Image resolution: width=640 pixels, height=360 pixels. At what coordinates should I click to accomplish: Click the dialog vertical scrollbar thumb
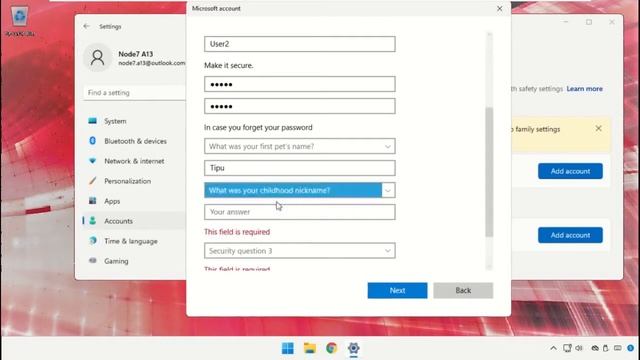tap(489, 172)
